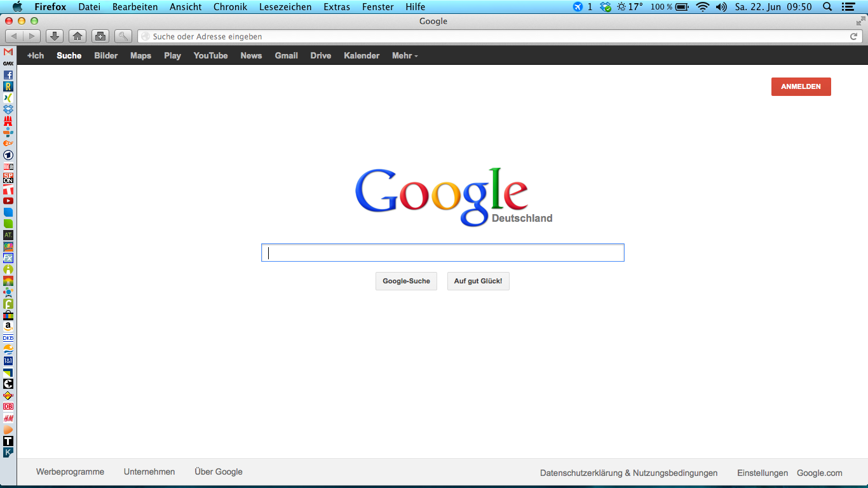Open the +Ich link in the Google bar
This screenshot has width=868, height=488.
[36, 56]
